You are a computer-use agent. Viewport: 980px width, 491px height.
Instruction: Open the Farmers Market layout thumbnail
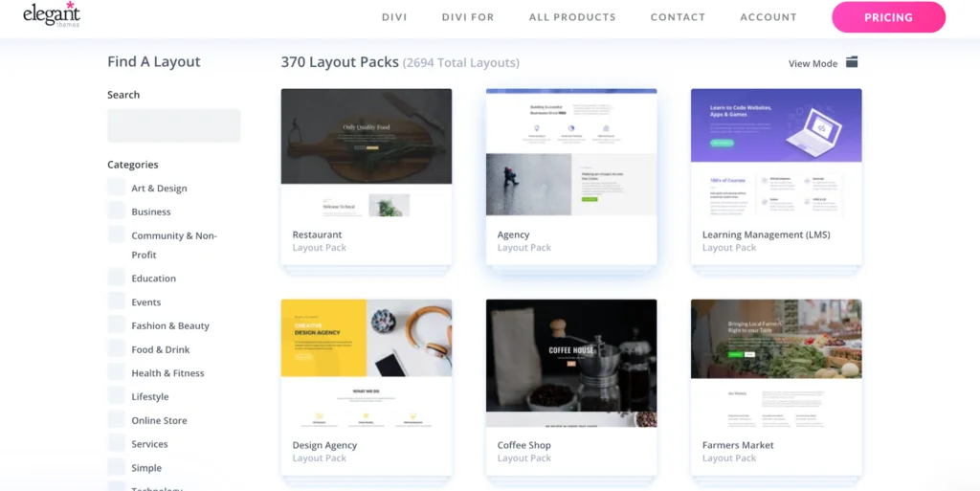(x=776, y=364)
